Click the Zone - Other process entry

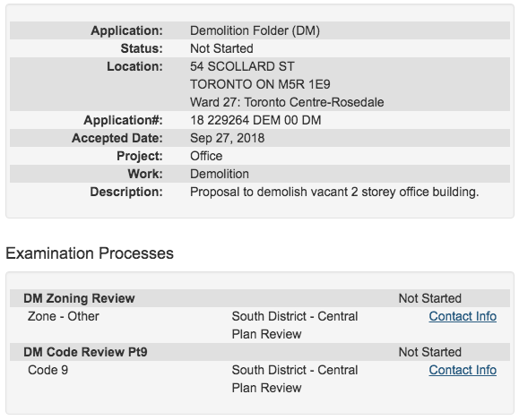[x=64, y=316]
